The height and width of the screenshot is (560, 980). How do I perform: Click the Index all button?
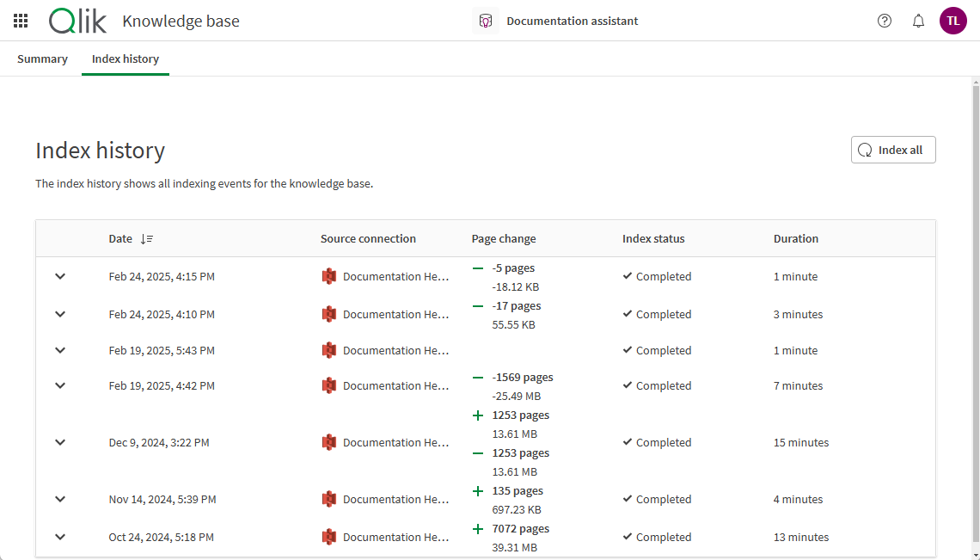(893, 149)
